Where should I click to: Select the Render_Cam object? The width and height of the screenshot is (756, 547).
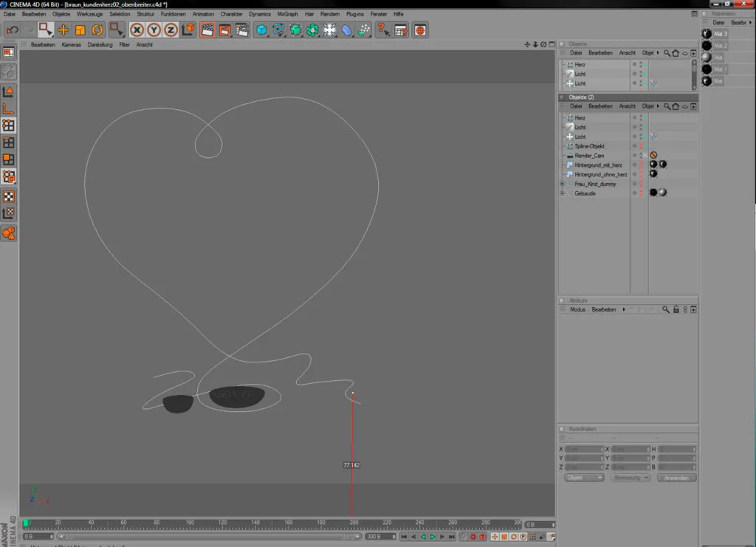pos(589,156)
